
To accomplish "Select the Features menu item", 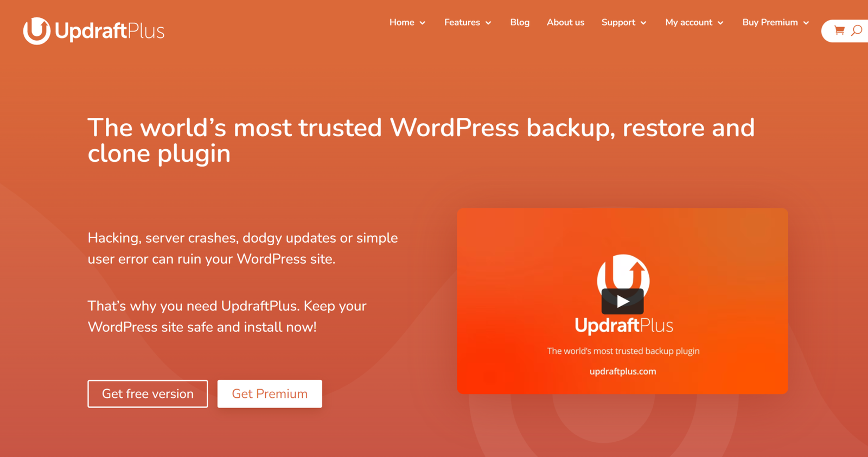I will [x=462, y=22].
